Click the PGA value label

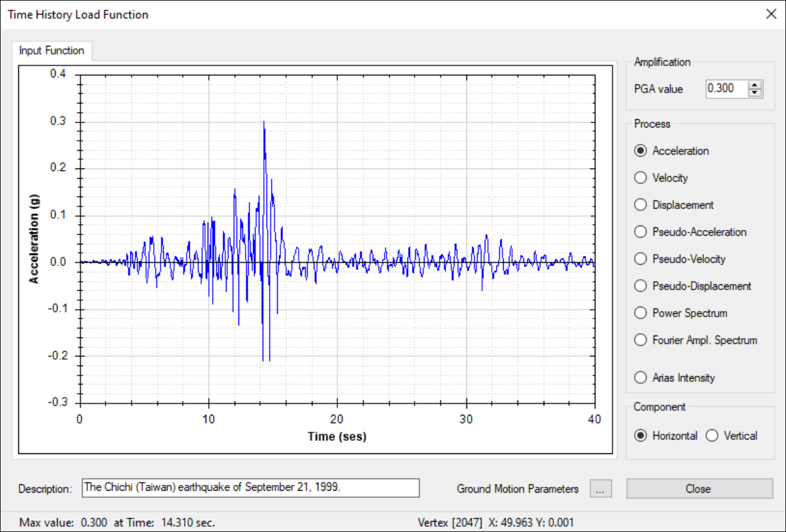click(658, 89)
